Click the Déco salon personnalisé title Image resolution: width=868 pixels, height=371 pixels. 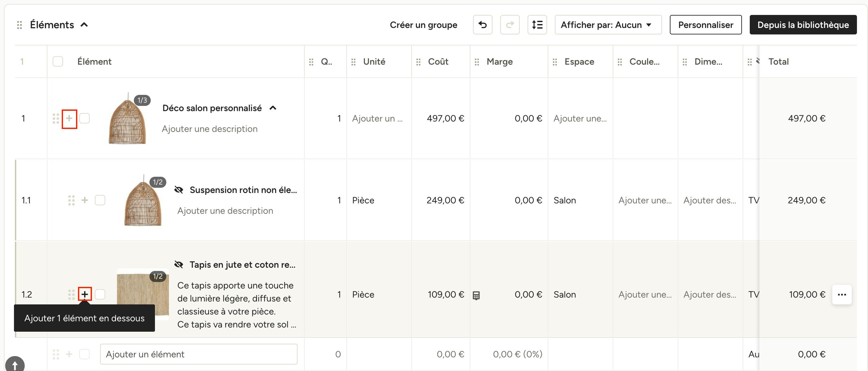click(212, 108)
